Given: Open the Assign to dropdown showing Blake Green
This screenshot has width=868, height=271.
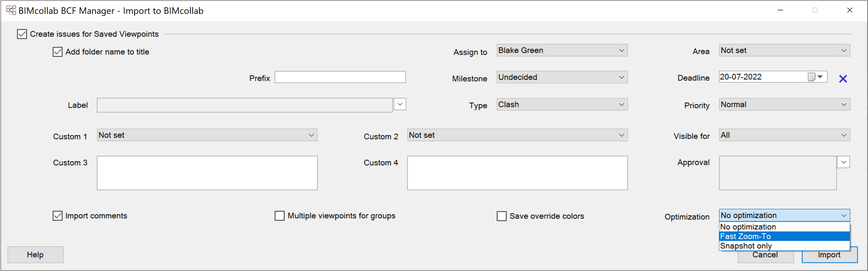Looking at the screenshot, I should (x=562, y=50).
